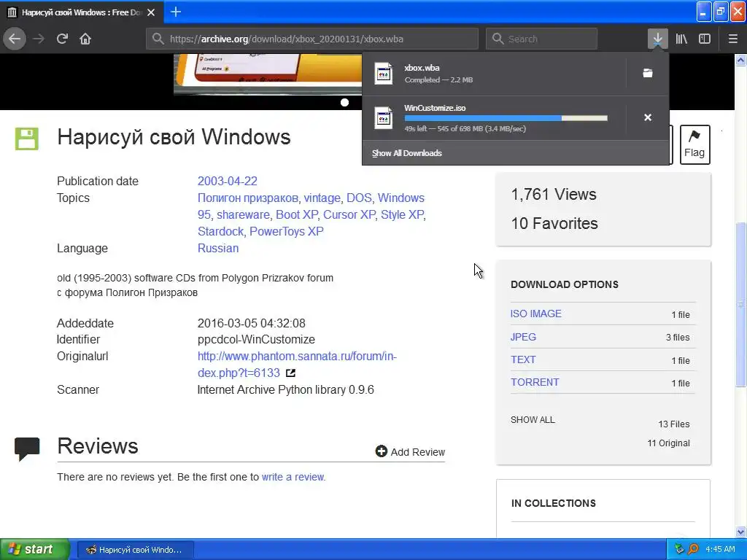Open the Library bookshelf icon

(x=681, y=39)
